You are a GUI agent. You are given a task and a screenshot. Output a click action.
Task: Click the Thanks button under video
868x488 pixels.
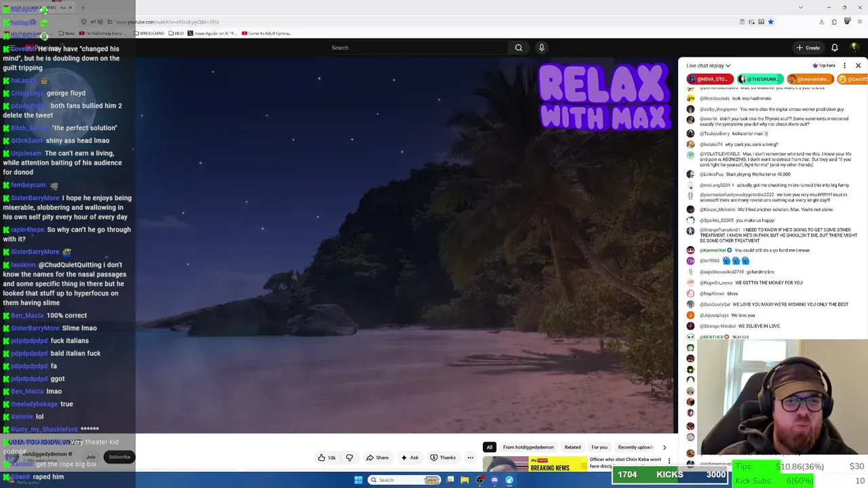click(x=443, y=457)
